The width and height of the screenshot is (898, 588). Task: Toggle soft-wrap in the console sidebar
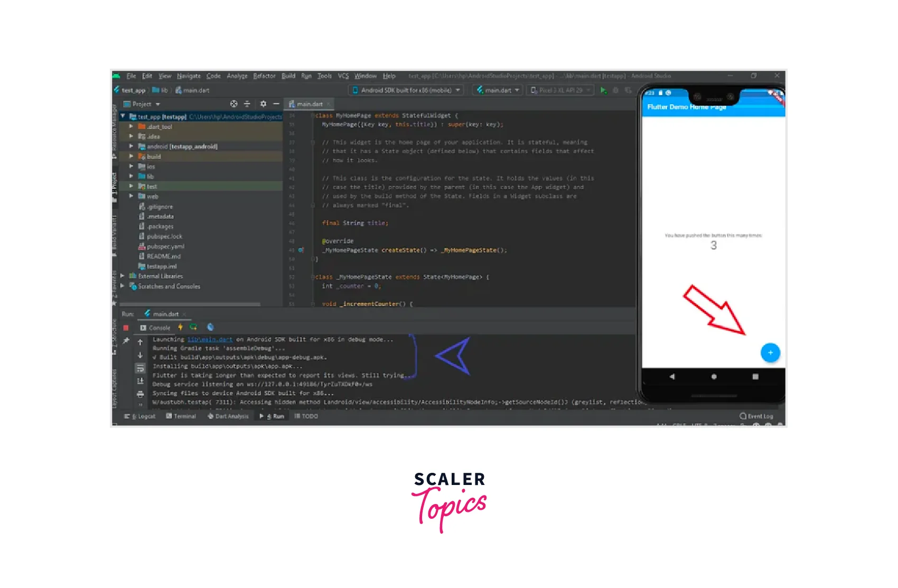[140, 368]
